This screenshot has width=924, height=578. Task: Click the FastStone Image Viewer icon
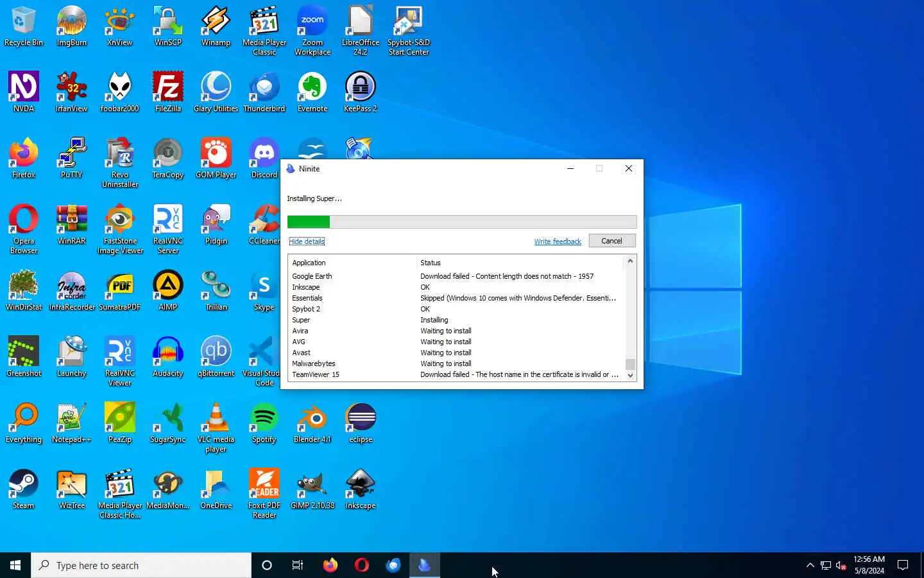click(x=119, y=229)
